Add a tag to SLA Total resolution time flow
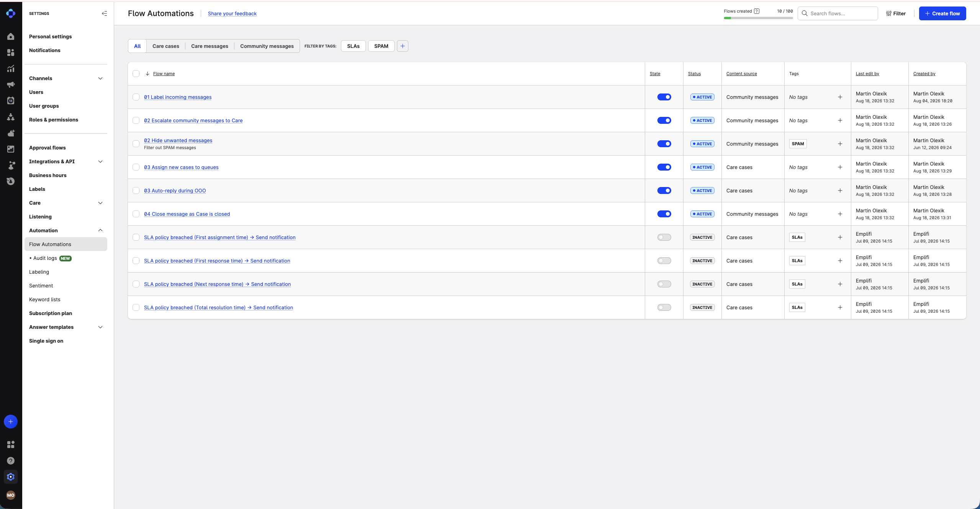 [840, 307]
